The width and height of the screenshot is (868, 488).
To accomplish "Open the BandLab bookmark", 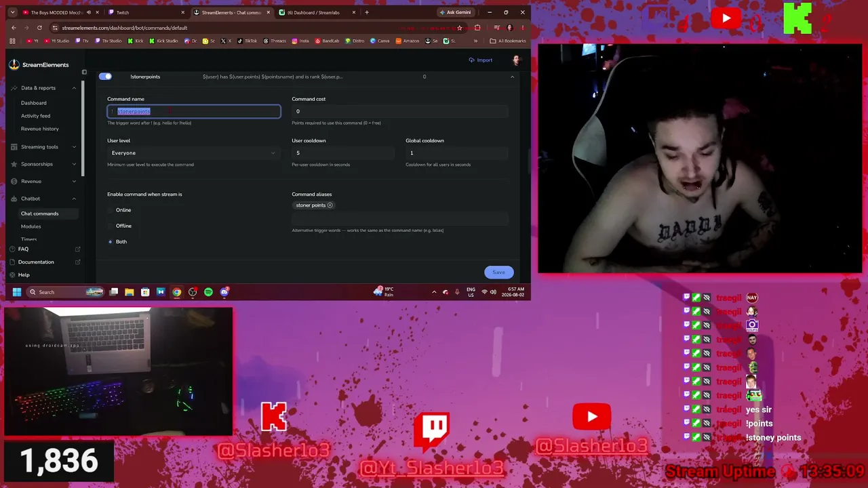I will [x=327, y=41].
